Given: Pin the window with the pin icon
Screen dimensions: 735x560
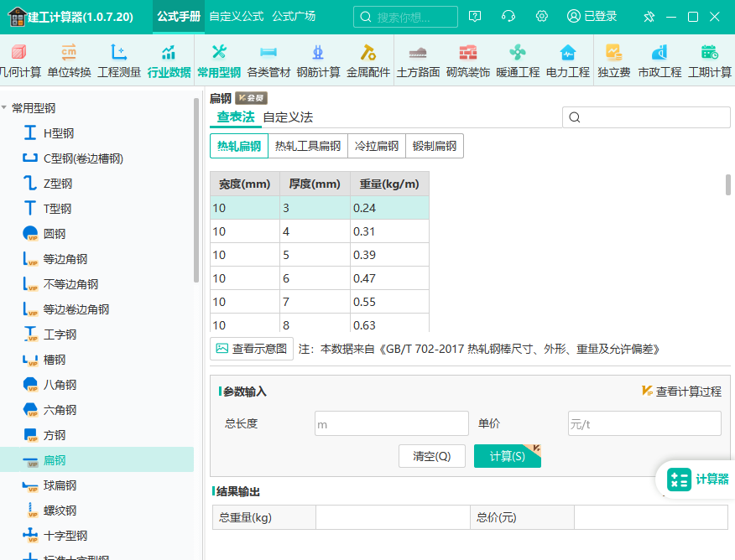Looking at the screenshot, I should pyautogui.click(x=649, y=17).
